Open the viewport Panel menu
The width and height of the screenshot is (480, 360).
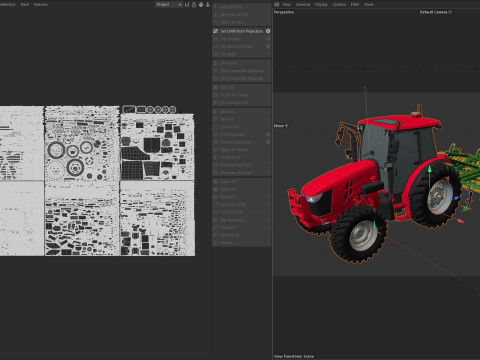369,5
